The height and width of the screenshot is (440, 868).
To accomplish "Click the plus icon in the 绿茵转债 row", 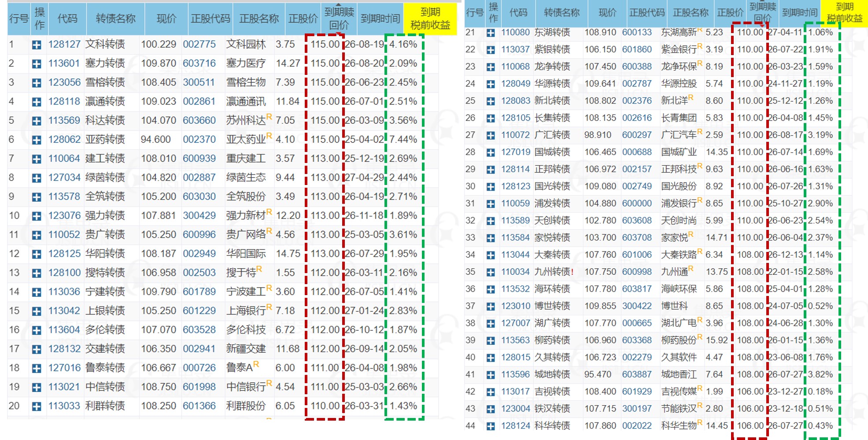I will click(37, 178).
